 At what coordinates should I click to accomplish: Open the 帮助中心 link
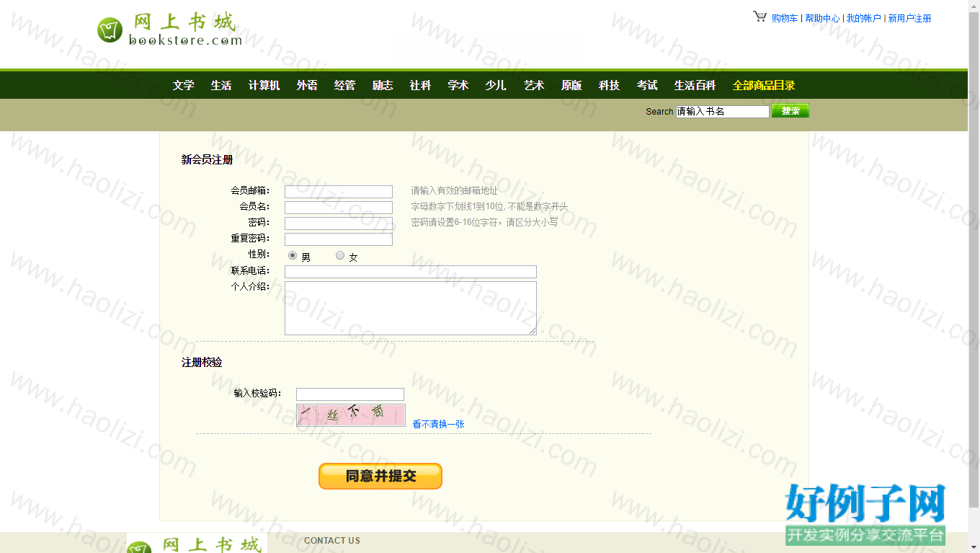[x=822, y=19]
